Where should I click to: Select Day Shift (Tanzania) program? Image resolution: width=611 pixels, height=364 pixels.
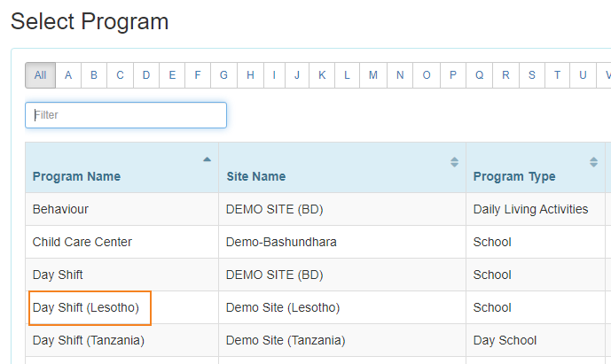(x=88, y=340)
